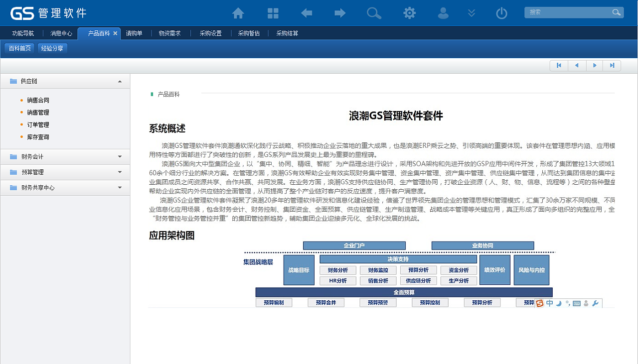Toggle full-width mode with the moon icon
Image resolution: width=638 pixels, height=364 pixels.
[558, 303]
